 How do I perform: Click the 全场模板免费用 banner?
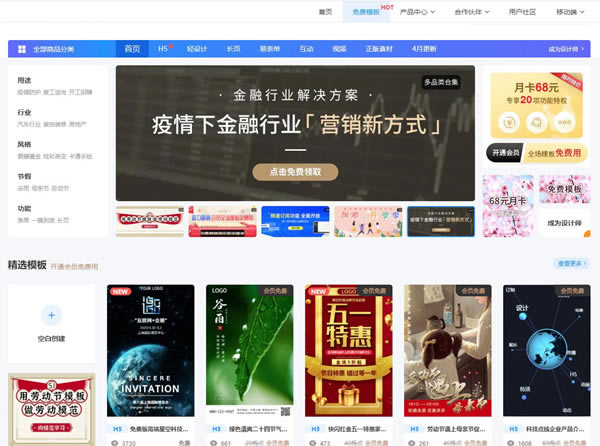[554, 153]
